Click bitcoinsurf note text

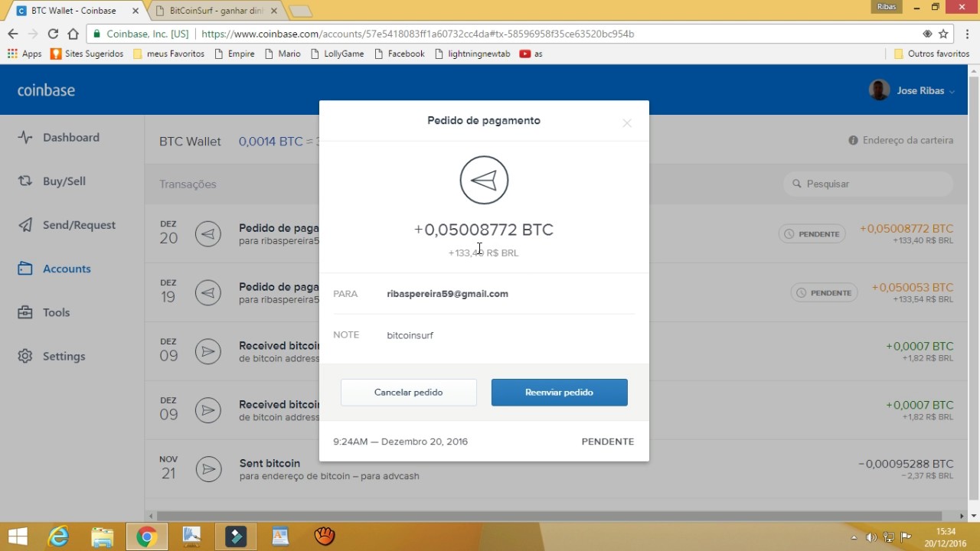pos(410,335)
